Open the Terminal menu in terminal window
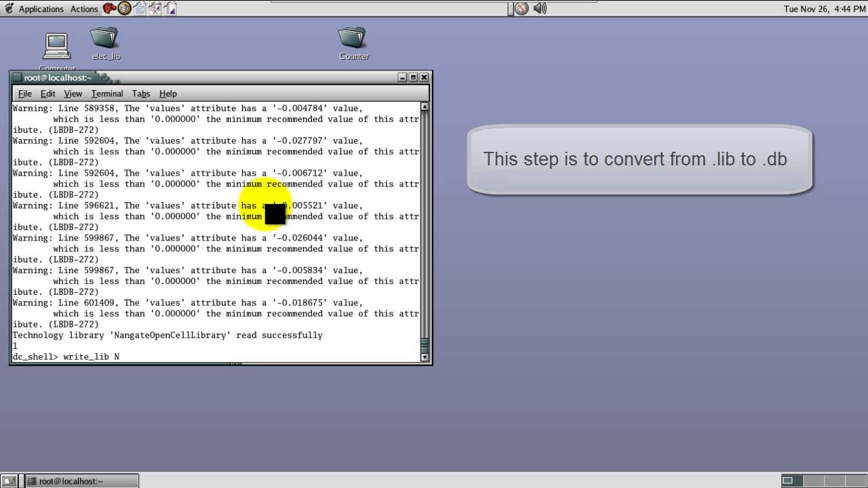The width and height of the screenshot is (868, 488). (107, 94)
